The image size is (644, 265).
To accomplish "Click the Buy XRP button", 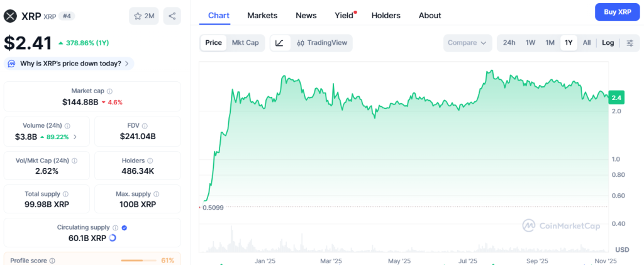I will coord(618,12).
